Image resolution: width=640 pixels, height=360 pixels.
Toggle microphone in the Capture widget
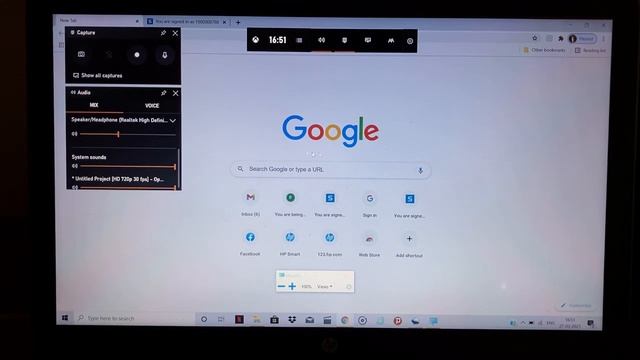(164, 55)
